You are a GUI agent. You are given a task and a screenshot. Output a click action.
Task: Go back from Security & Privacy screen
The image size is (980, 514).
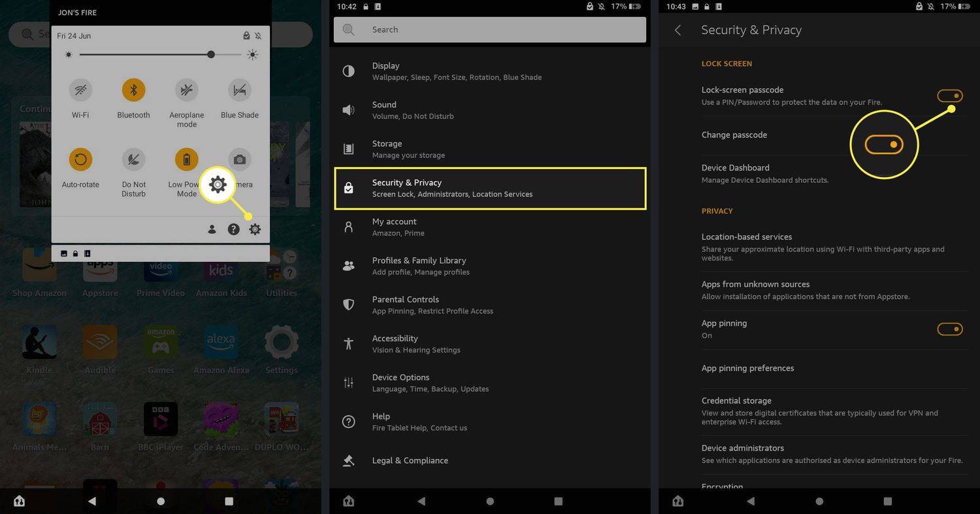click(678, 30)
